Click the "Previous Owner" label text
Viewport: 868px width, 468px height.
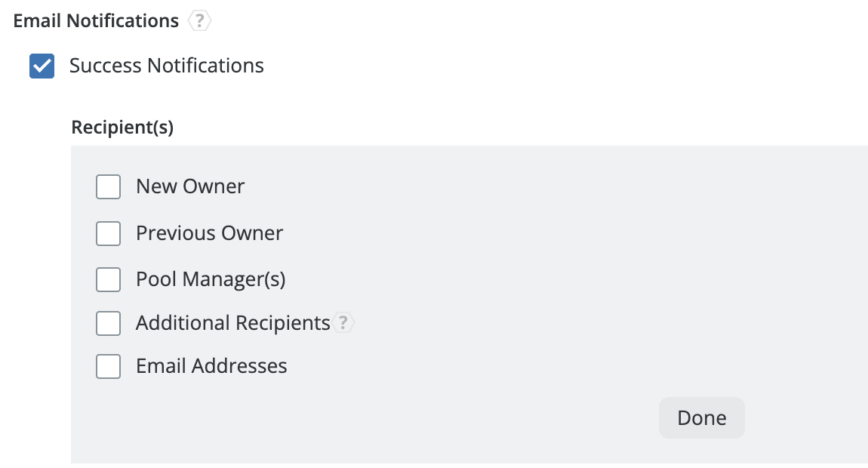[x=209, y=233]
